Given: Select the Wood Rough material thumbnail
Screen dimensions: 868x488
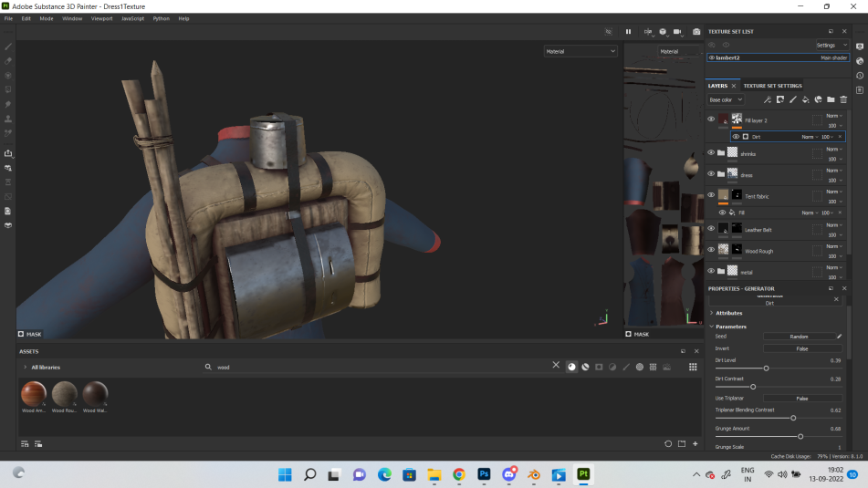Looking at the screenshot, I should click(64, 393).
